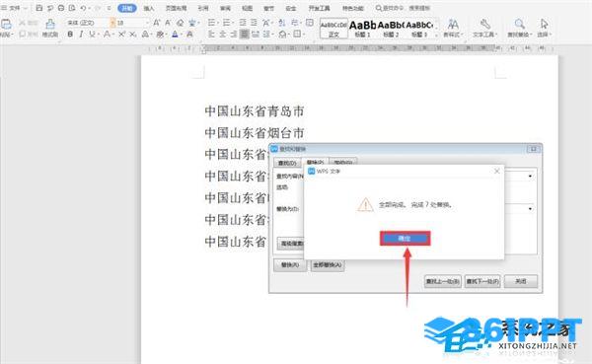Screen dimensions: 592x364
Task: Apply superscript formatting
Action: (x=121, y=35)
